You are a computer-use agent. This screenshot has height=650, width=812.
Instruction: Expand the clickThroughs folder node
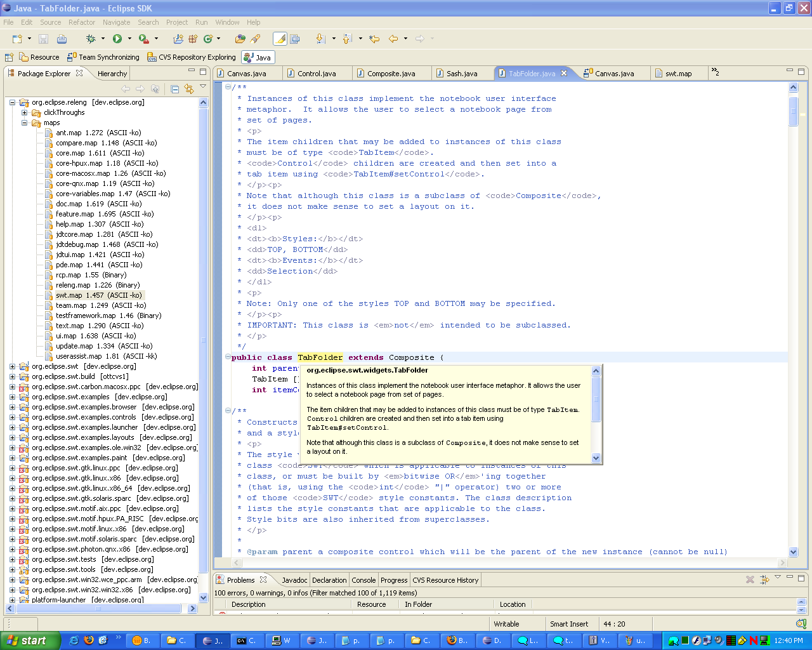(x=24, y=113)
